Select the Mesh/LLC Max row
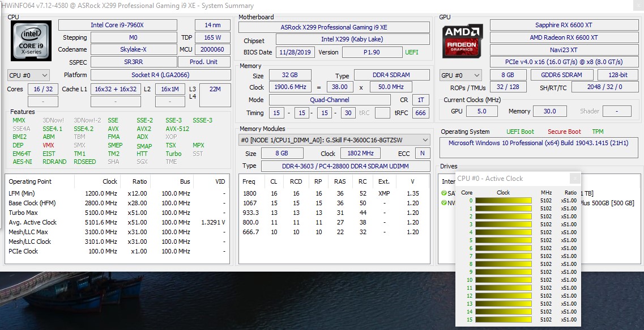The height and width of the screenshot is (330, 644). point(117,232)
